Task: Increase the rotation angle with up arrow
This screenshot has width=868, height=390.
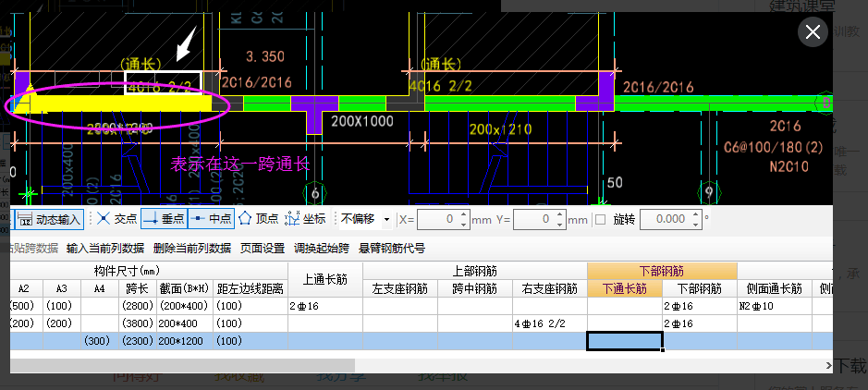Action: [x=696, y=214]
